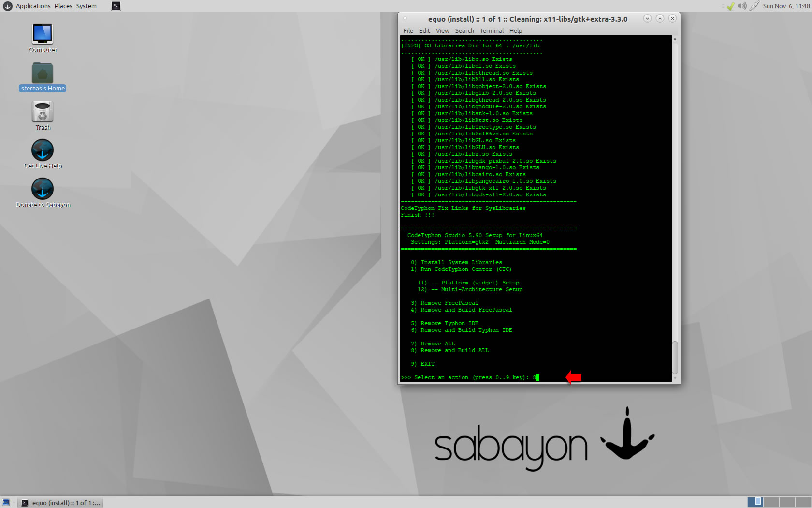Click text '11) -- Platform (widget) Setup'
The height and width of the screenshot is (508, 812).
(x=468, y=283)
